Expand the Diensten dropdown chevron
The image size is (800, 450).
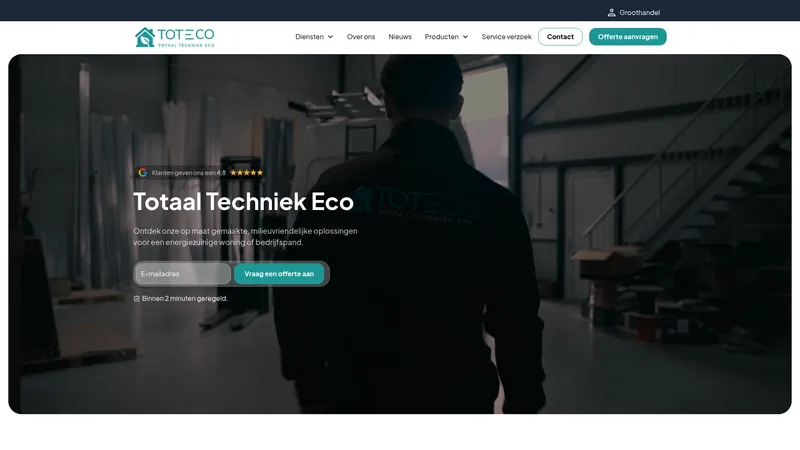(330, 37)
